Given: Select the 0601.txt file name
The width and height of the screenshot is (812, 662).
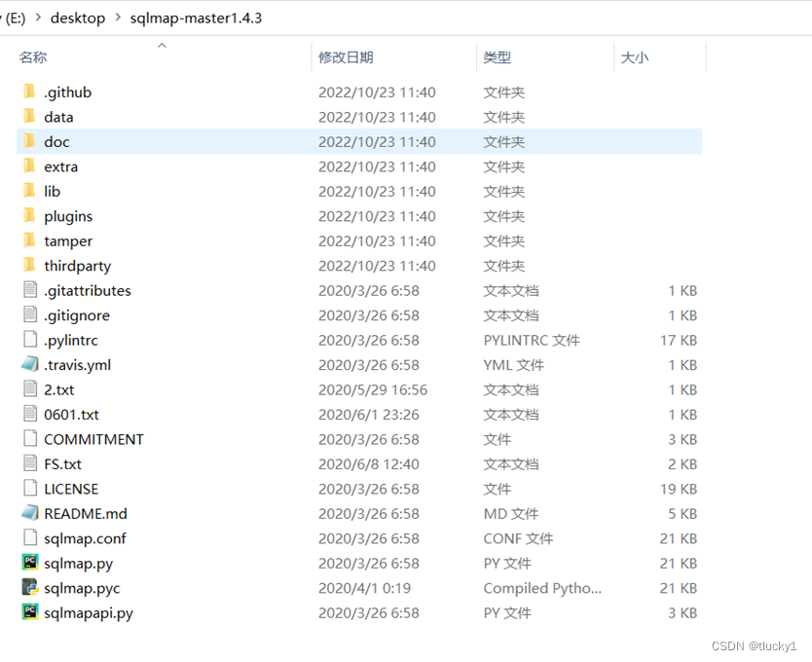Looking at the screenshot, I should tap(71, 415).
